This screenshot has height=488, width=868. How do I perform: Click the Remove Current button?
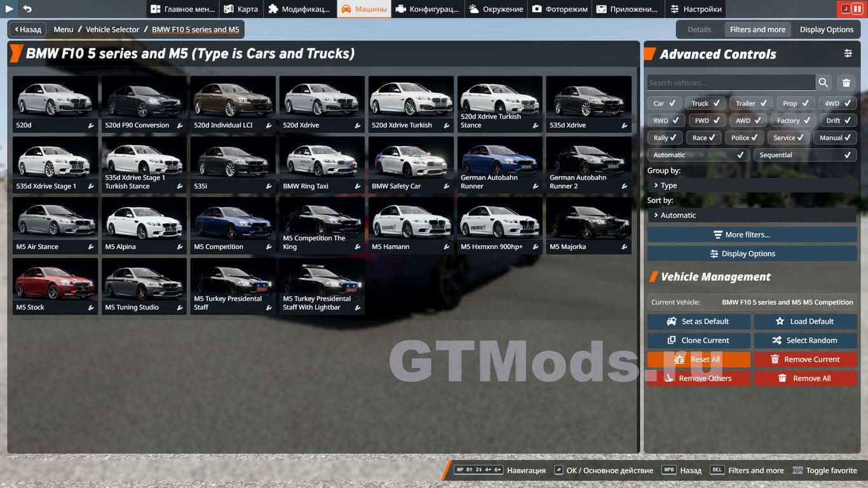805,360
